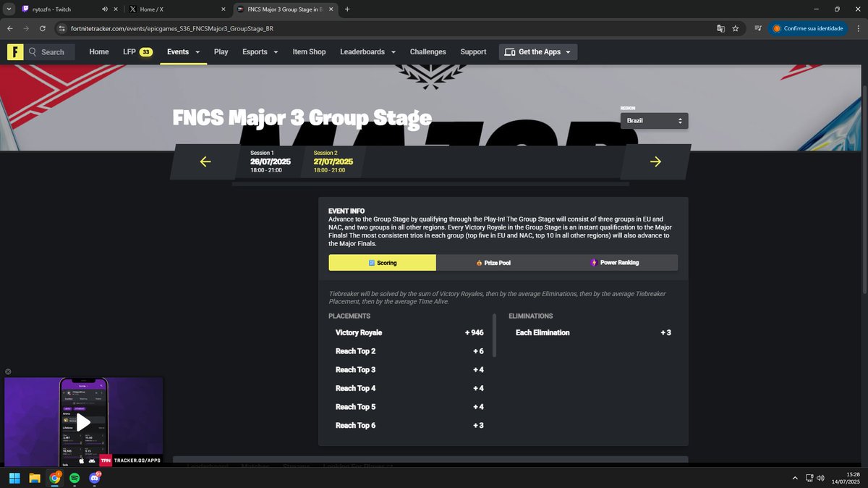Open the tab search chevron at top-left
This screenshot has height=488, width=868.
tap(9, 9)
